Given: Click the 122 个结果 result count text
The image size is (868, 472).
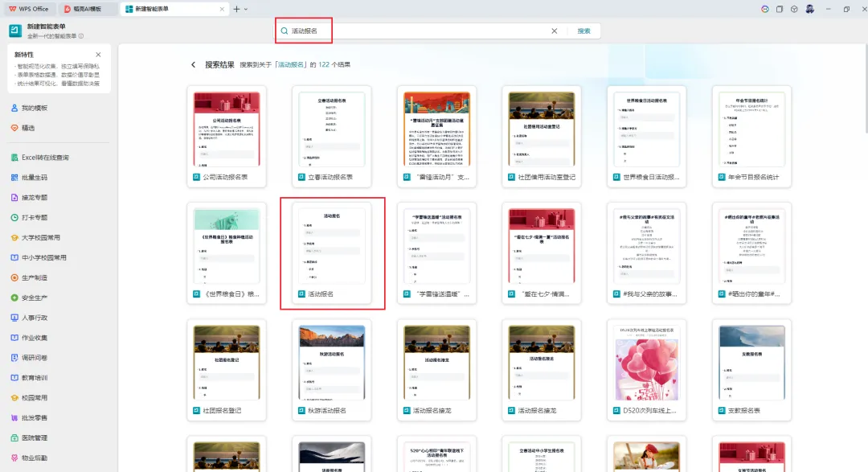Looking at the screenshot, I should (x=334, y=65).
